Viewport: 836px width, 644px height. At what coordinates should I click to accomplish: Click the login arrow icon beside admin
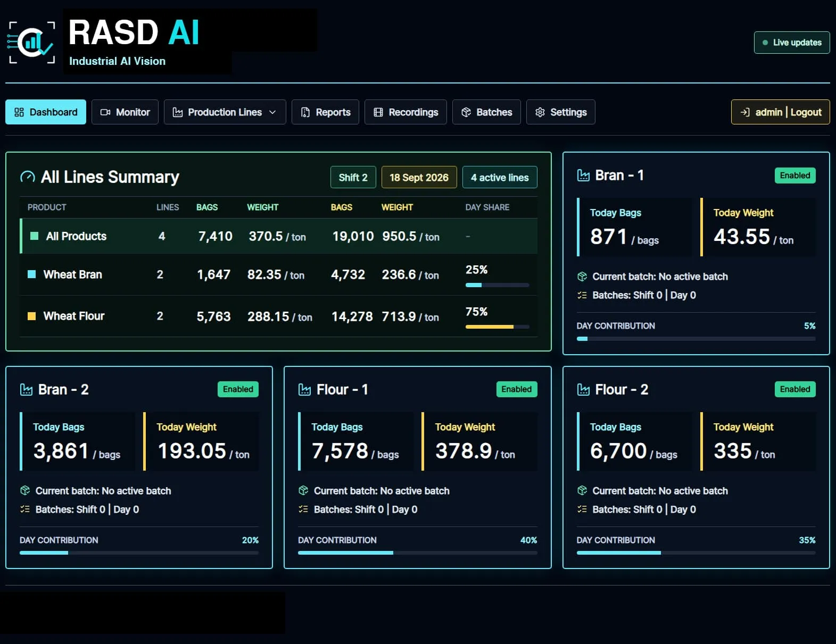[x=745, y=112]
